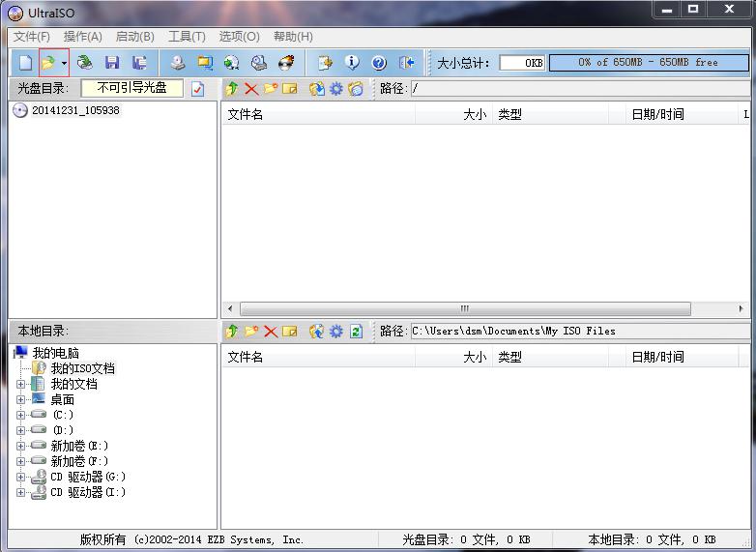Viewport: 756px width, 552px height.
Task: Click the red X delete icon in image toolbar
Action: click(251, 89)
